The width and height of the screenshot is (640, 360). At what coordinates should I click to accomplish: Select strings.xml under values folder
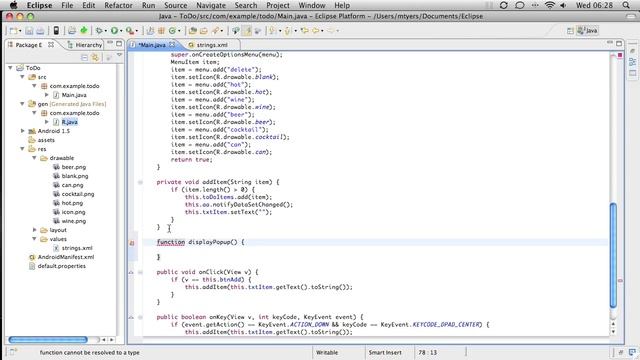coord(77,248)
